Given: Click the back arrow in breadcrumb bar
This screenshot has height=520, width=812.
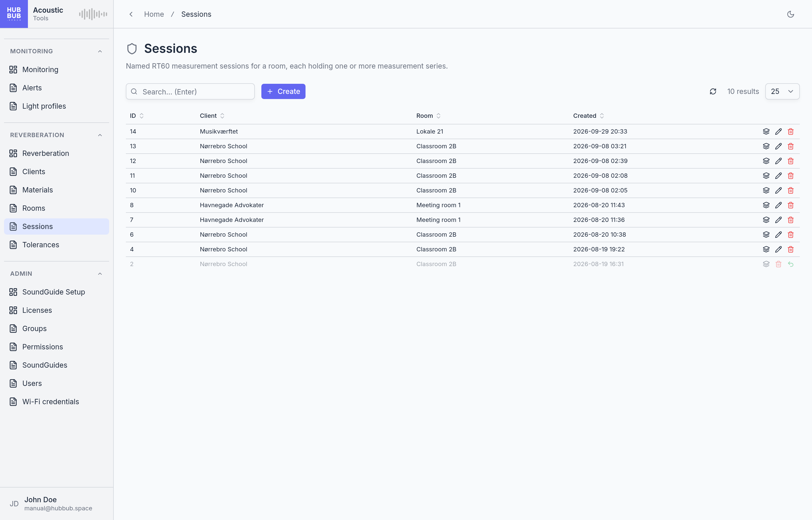Looking at the screenshot, I should point(131,14).
